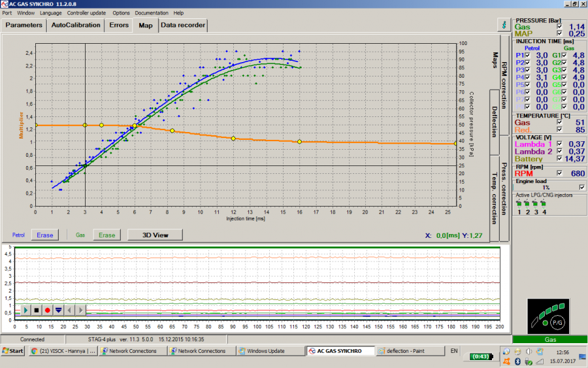Toggle the Gas pressure checkbox
Viewport: 588px width, 368px height.
[559, 27]
